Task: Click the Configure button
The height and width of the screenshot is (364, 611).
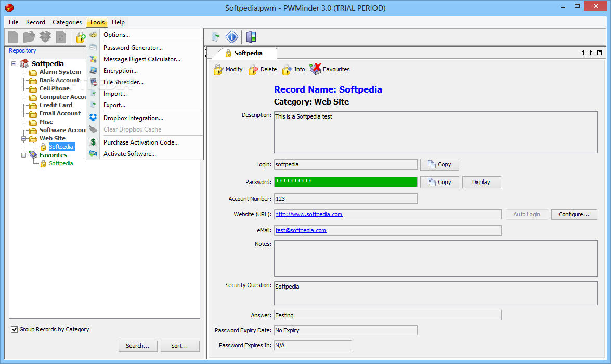Action: (x=574, y=214)
